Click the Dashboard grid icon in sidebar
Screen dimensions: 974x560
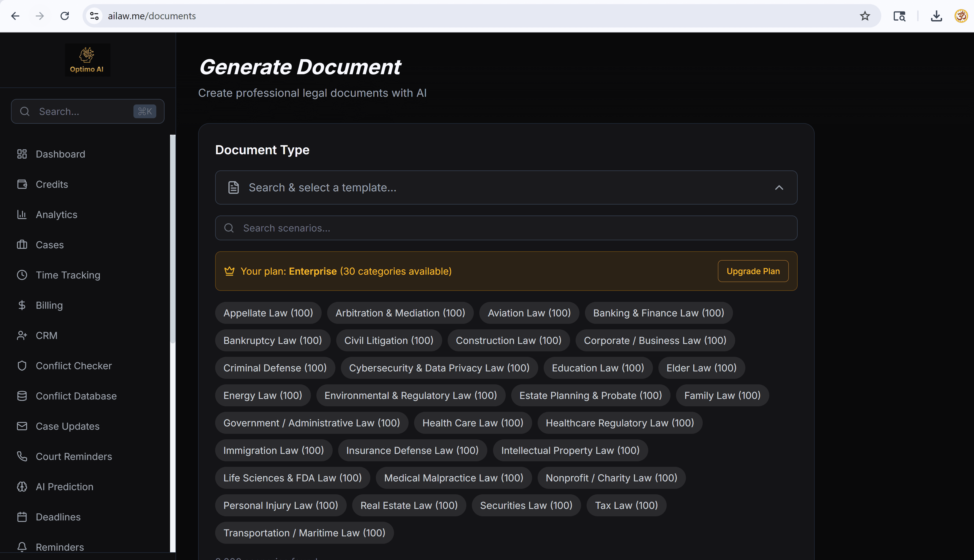pos(22,154)
